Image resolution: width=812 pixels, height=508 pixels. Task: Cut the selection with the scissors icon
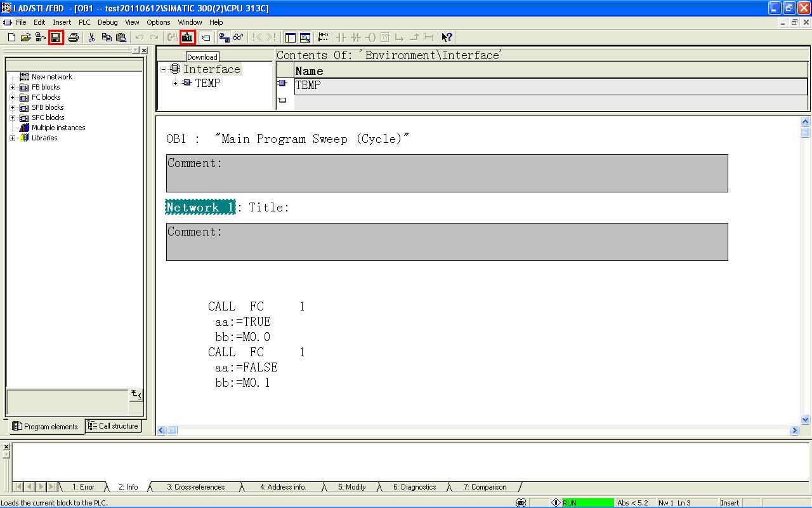coord(92,37)
